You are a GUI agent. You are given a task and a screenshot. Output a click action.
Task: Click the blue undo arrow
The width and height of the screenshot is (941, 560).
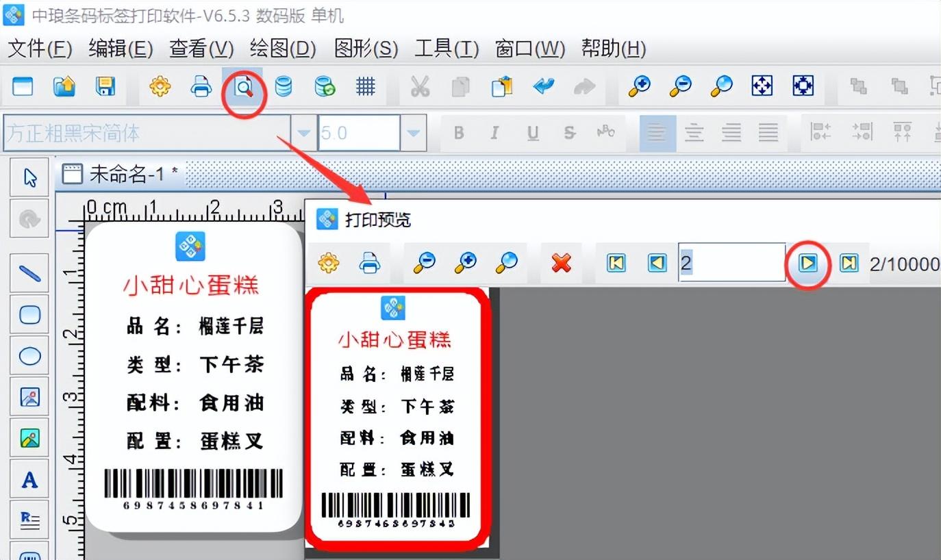coord(543,86)
